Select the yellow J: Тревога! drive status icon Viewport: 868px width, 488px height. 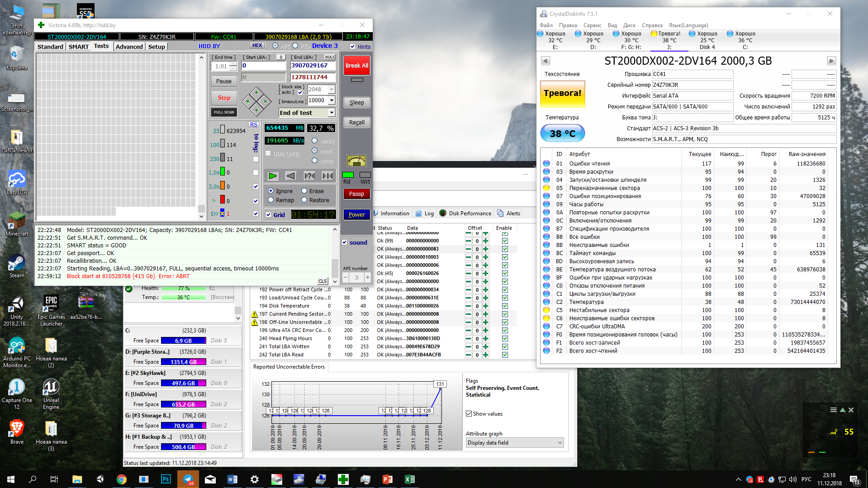tap(654, 33)
